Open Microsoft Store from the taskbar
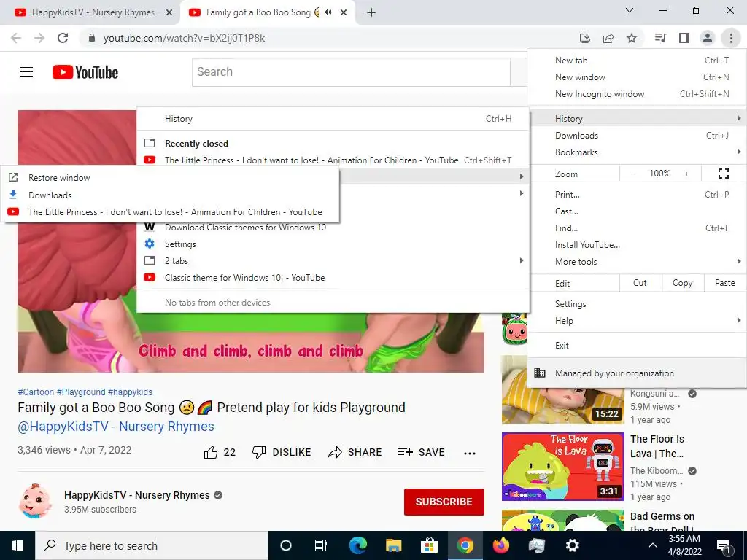The width and height of the screenshot is (747, 560). 429,545
